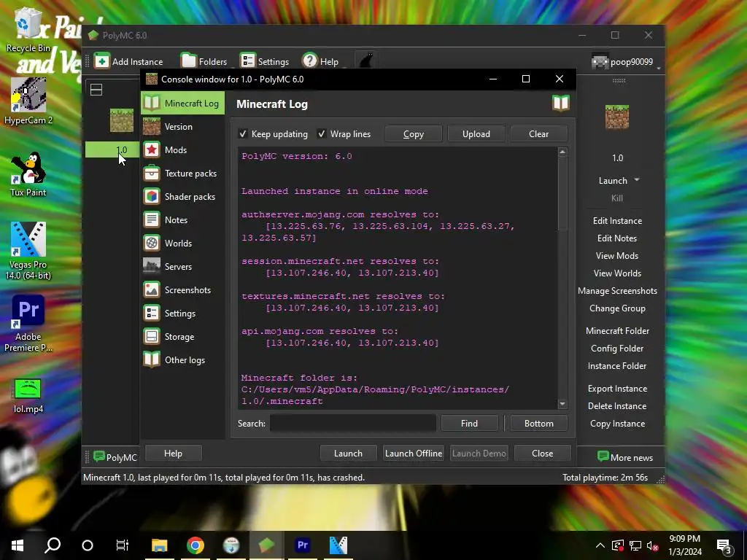Click the Find button
The height and width of the screenshot is (560, 747).
point(469,424)
